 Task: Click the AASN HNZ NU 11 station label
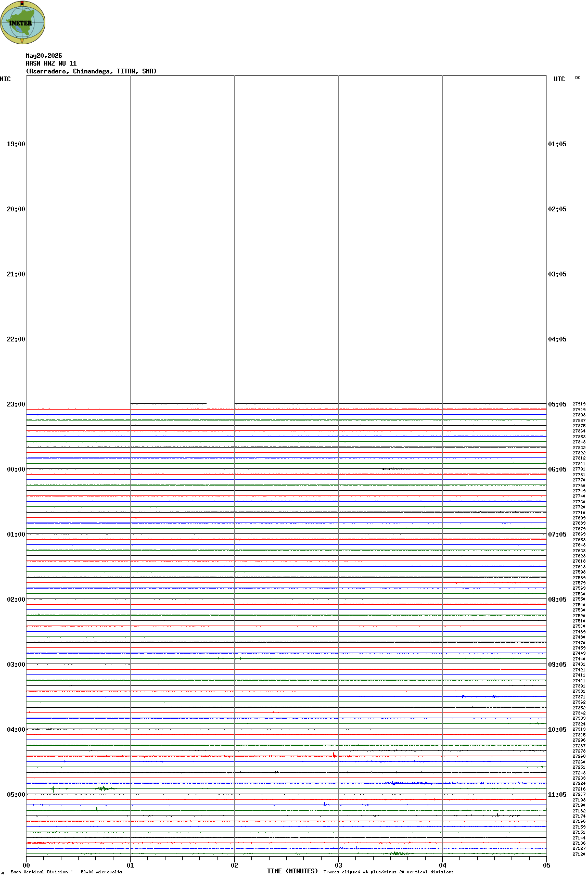51,63
